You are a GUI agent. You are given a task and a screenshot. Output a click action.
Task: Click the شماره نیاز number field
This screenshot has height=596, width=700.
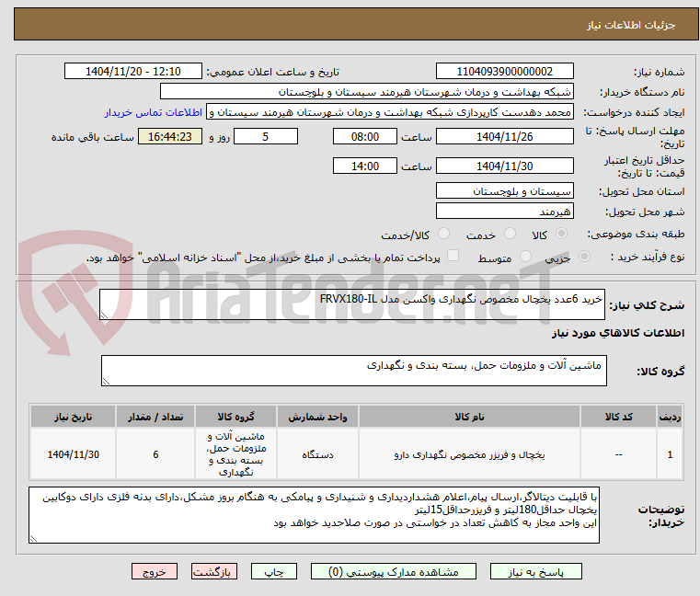point(504,71)
